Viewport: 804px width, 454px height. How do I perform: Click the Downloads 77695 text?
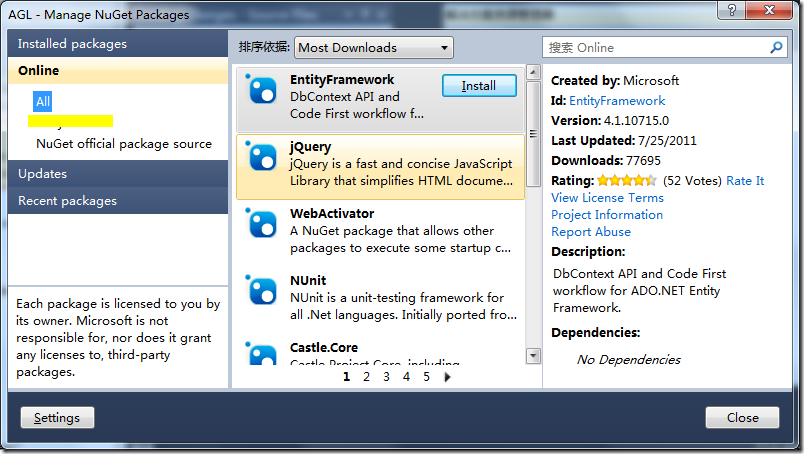pyautogui.click(x=606, y=161)
